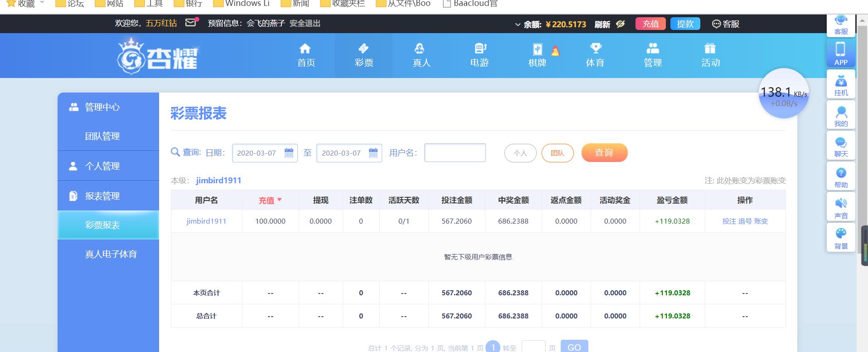Open the 电游 navigation tab
This screenshot has height=352, width=868.
(479, 55)
